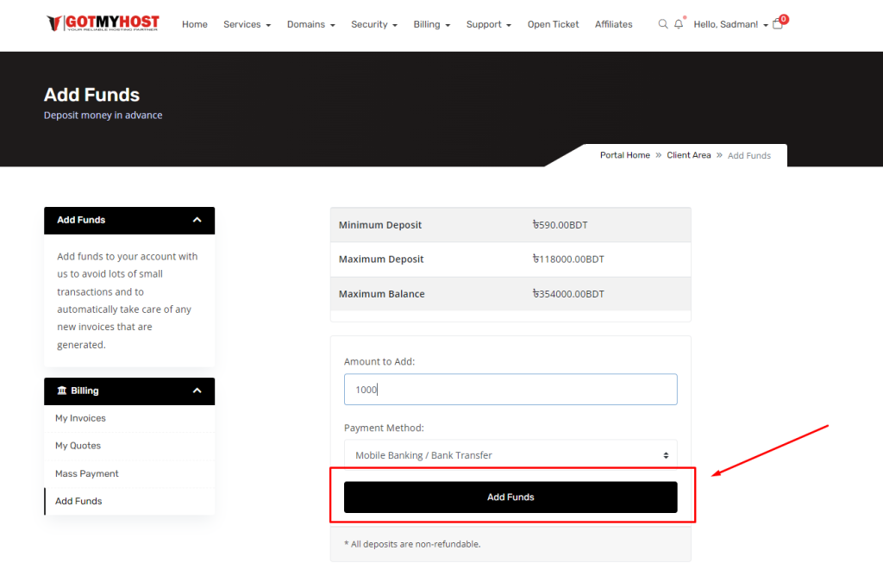
Task: Go to Home in navigation bar
Action: (x=195, y=24)
